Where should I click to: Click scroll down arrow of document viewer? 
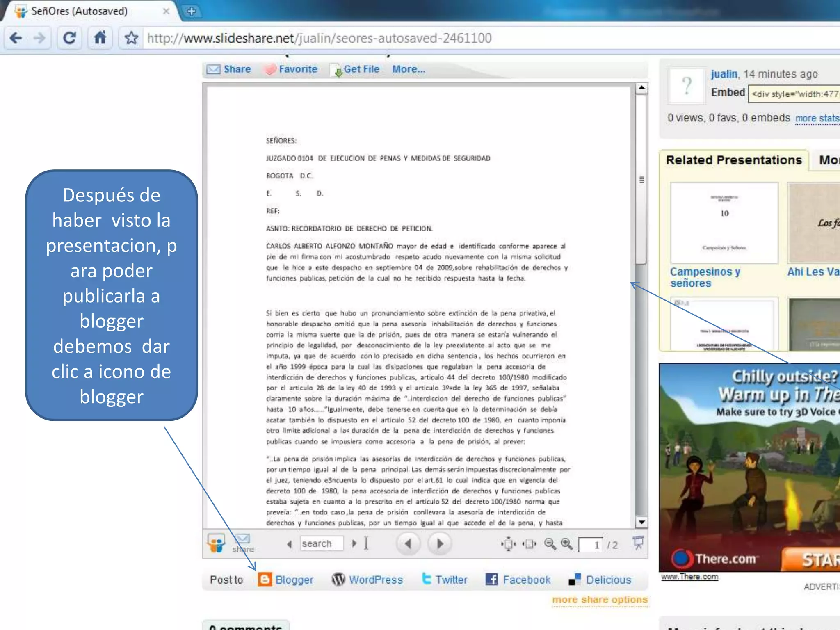pyautogui.click(x=641, y=522)
